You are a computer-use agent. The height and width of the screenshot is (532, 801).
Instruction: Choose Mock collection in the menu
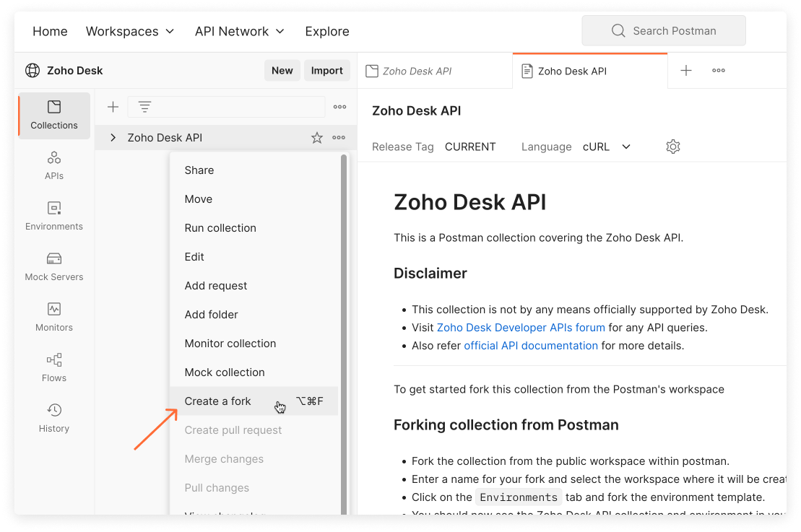tap(254, 372)
